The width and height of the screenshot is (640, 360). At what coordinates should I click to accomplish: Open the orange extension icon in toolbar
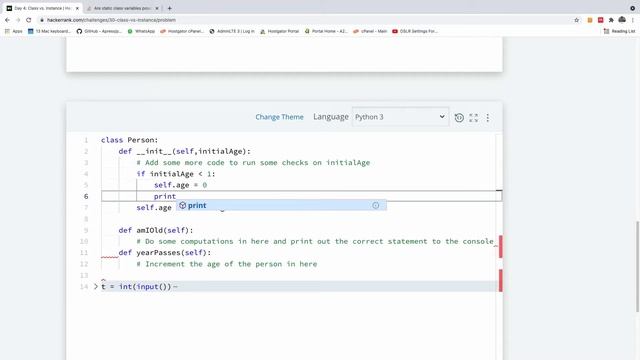(590, 20)
